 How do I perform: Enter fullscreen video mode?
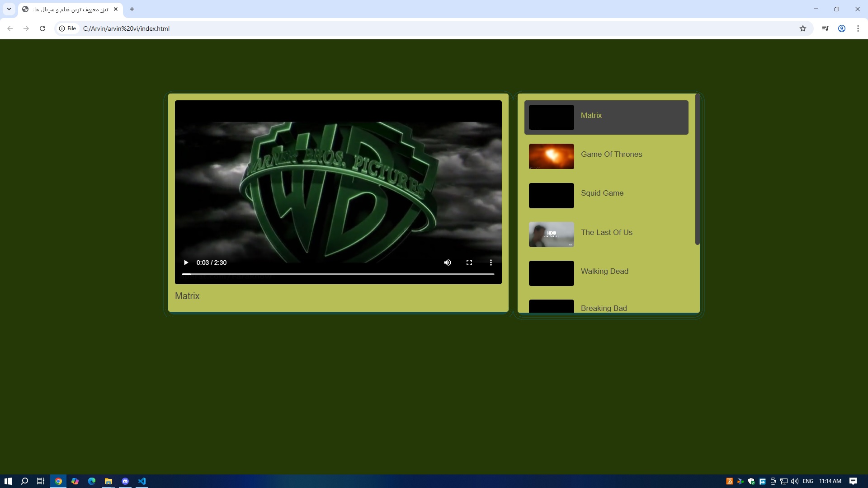point(469,263)
